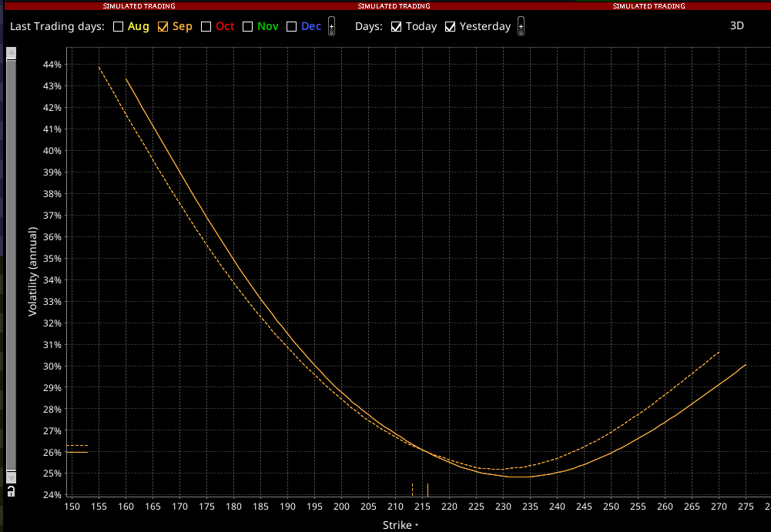The width and height of the screenshot is (771, 532).
Task: Click the vertical scrollbar up arrow
Action: click(11, 53)
